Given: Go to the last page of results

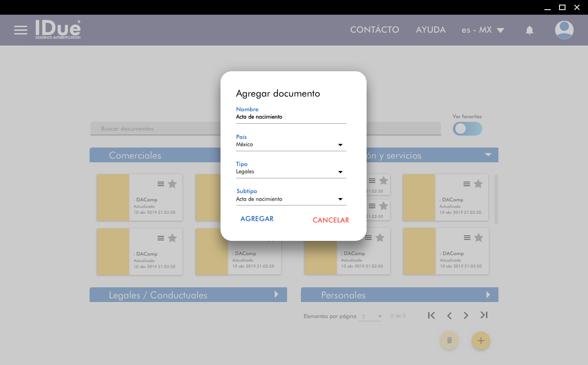Looking at the screenshot, I should [484, 315].
